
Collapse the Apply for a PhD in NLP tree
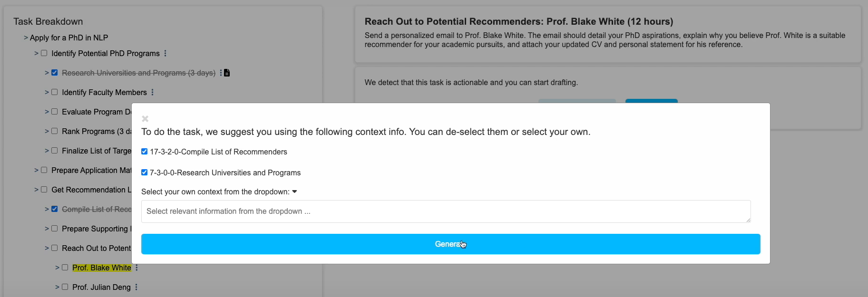click(x=26, y=38)
